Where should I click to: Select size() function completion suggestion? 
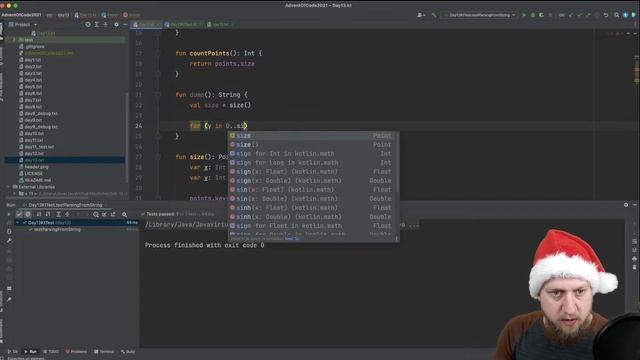tap(312, 145)
